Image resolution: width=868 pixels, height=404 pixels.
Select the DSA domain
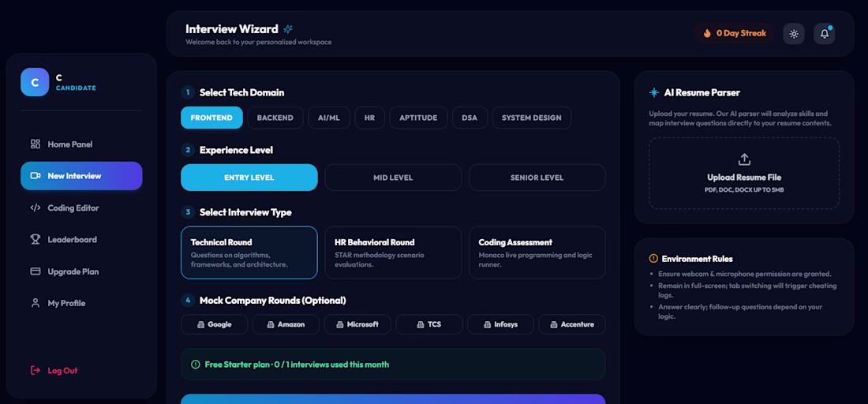click(470, 118)
